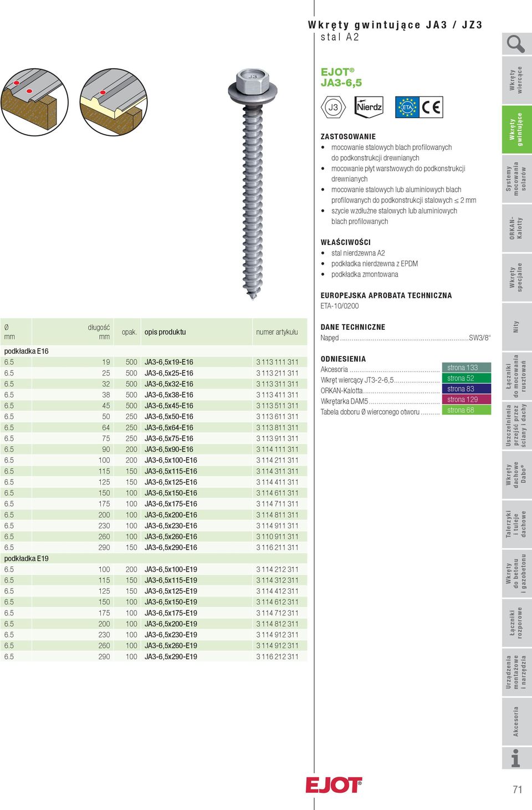Viewport: 532px width, 810px height.
Task: Click the 'numer artykułu' column header
Action: click(277, 332)
